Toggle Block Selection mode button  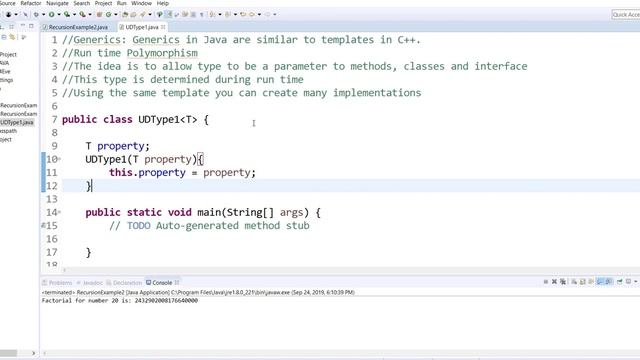(x=193, y=14)
